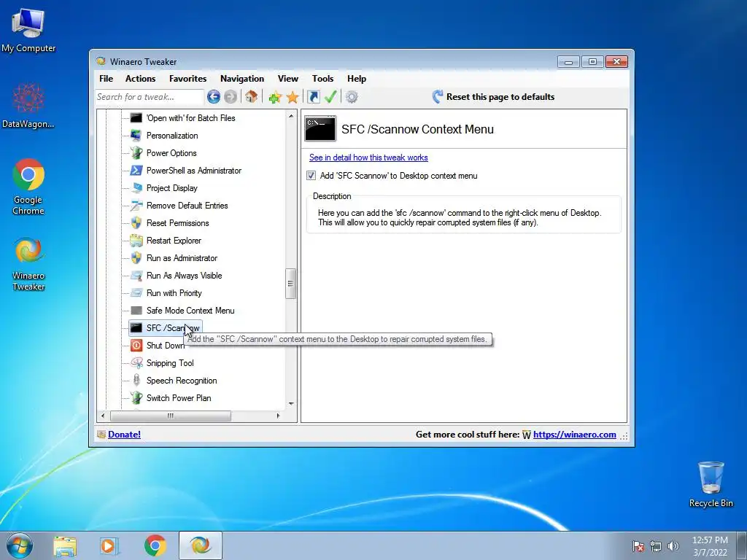Click 'Reset this page to defaults'
Image resolution: width=747 pixels, height=560 pixels.
coord(494,97)
